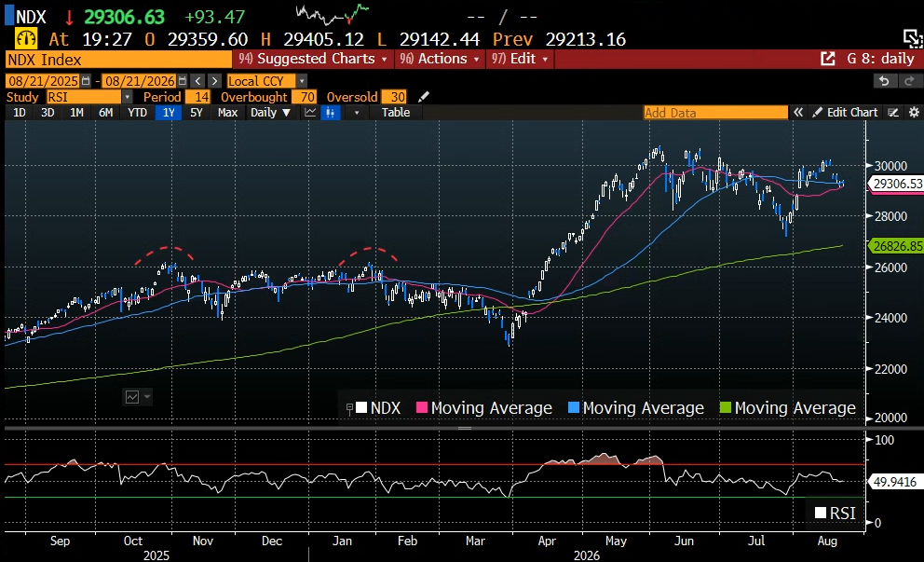Click the 29306.53 last price axis label
Image resolution: width=924 pixels, height=562 pixels.
coord(896,184)
